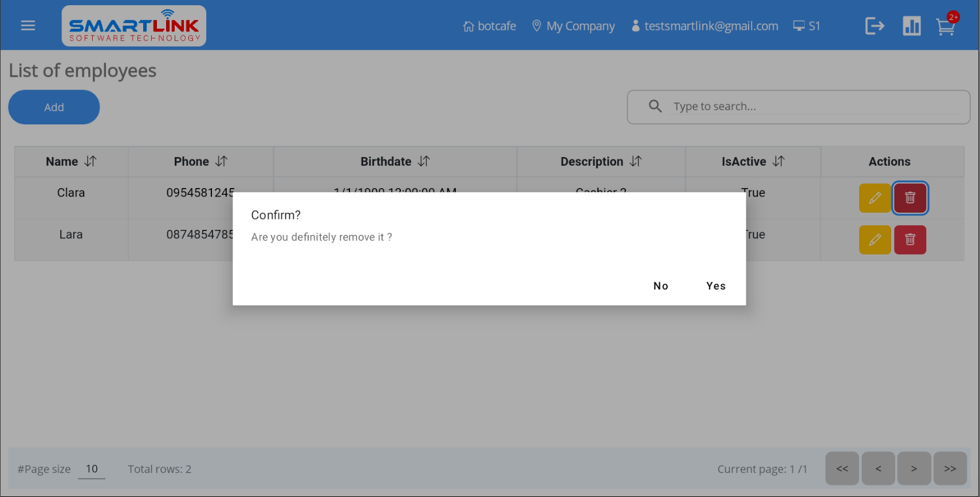Click the edit pencil for Clara
The height and width of the screenshot is (497, 980).
[875, 198]
